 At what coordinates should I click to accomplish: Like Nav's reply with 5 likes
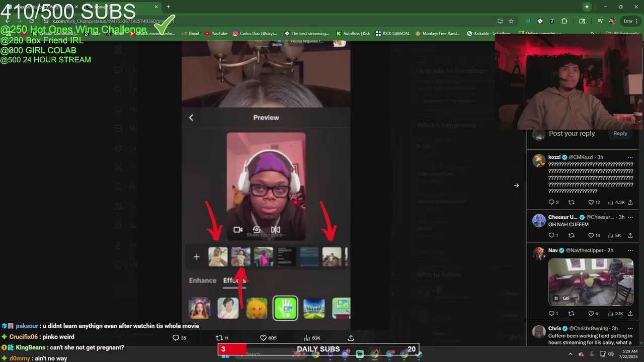click(x=593, y=313)
